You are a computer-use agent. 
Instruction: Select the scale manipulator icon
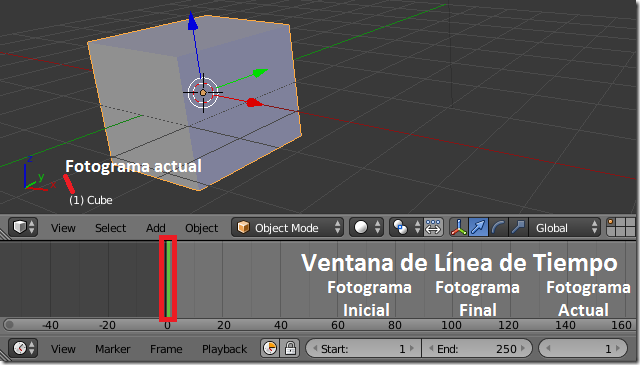pyautogui.click(x=518, y=227)
